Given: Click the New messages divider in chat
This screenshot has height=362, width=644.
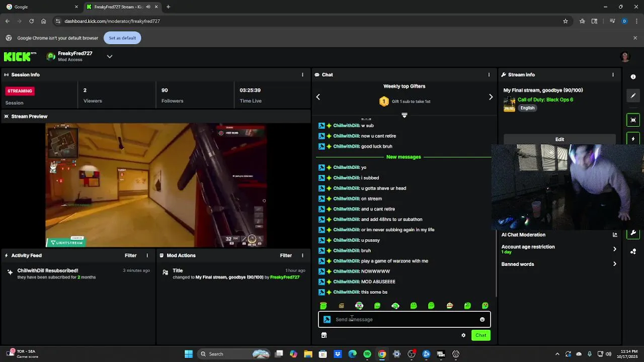Looking at the screenshot, I should pyautogui.click(x=404, y=157).
